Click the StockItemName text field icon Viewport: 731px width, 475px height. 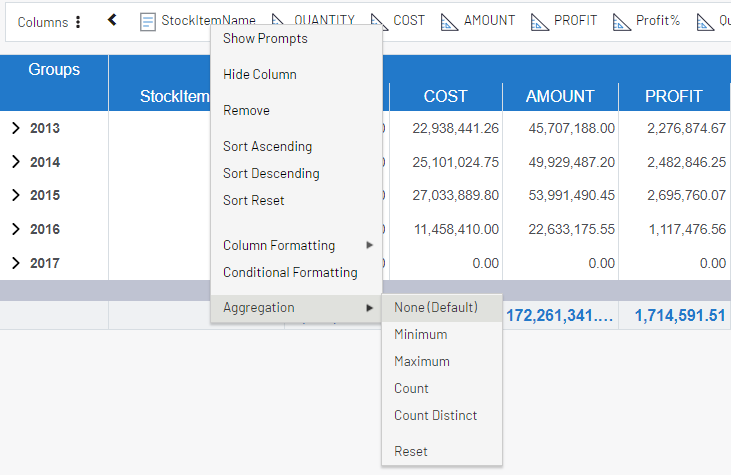[x=148, y=21]
